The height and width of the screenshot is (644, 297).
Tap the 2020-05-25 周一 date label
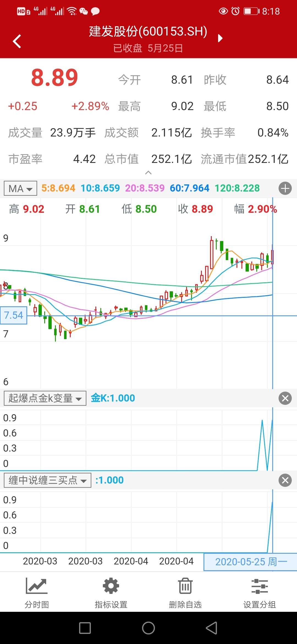coord(250,562)
